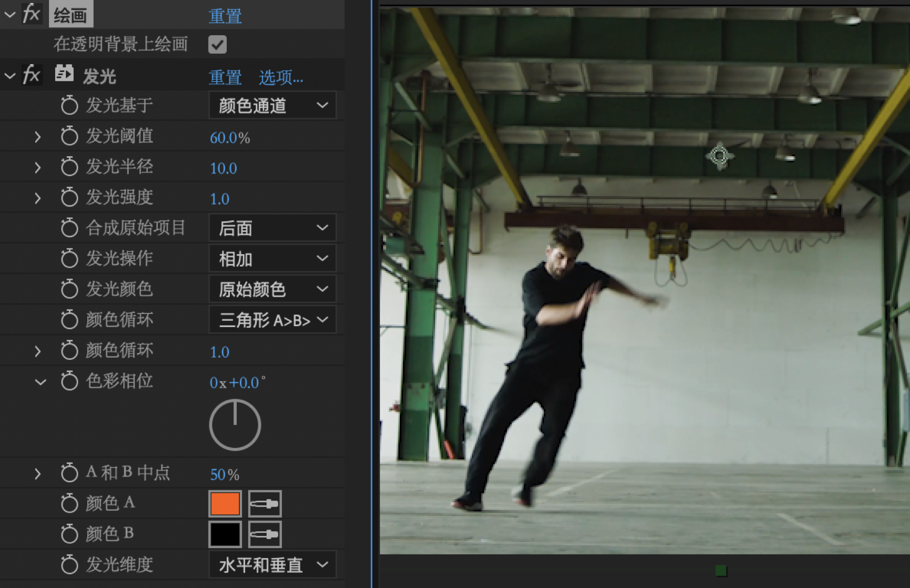Click the preset icon beside 发光
Image resolution: width=910 pixels, height=588 pixels.
coord(64,74)
